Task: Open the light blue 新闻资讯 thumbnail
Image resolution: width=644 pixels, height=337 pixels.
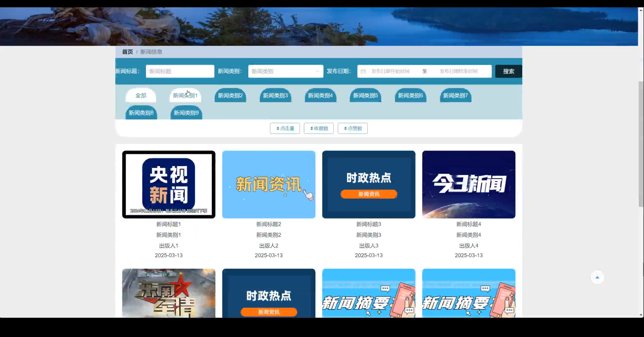Action: point(268,184)
